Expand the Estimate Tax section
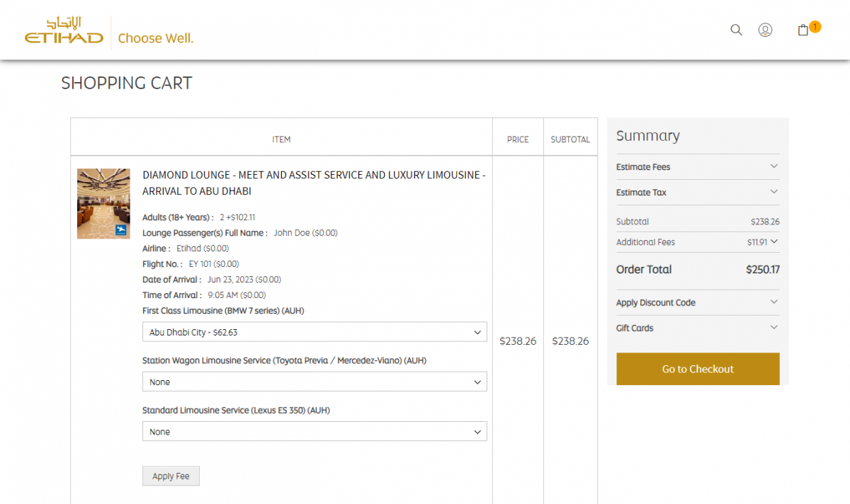 click(698, 193)
